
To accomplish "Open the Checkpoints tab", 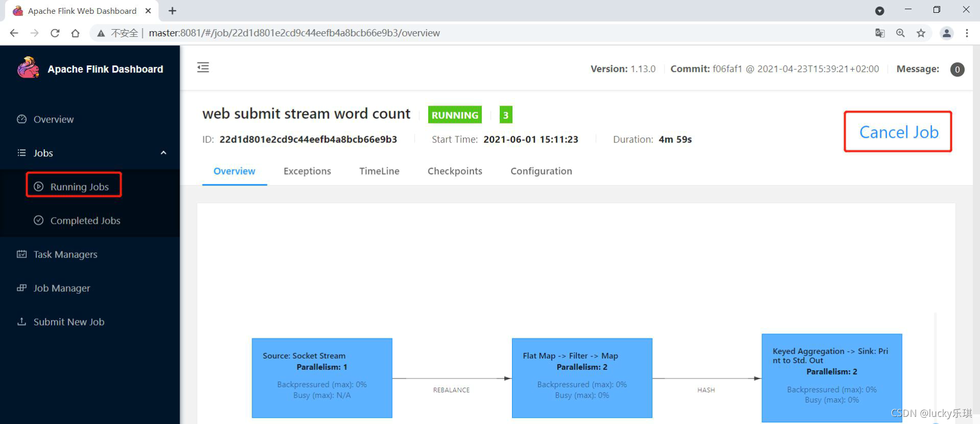I will click(455, 171).
